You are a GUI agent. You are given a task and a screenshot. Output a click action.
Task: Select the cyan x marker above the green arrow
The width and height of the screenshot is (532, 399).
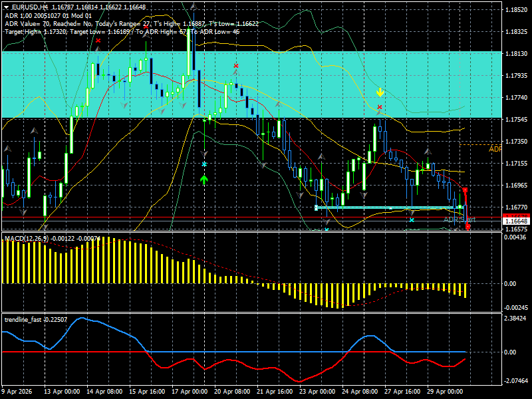(204, 164)
